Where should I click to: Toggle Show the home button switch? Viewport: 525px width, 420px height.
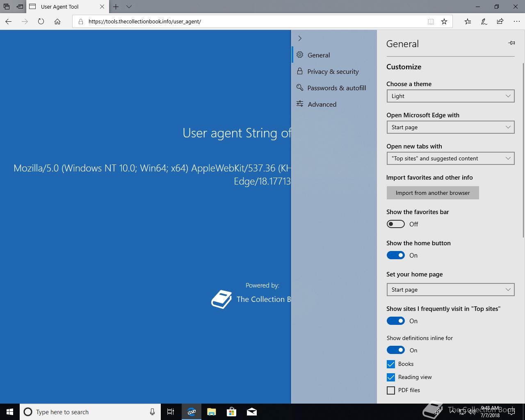click(x=396, y=255)
